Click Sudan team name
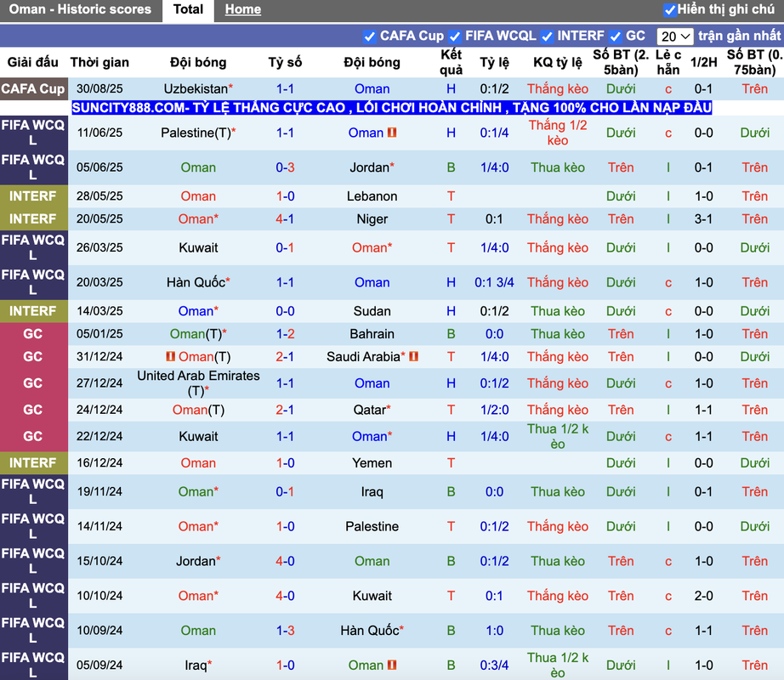This screenshot has width=784, height=680. 372,311
